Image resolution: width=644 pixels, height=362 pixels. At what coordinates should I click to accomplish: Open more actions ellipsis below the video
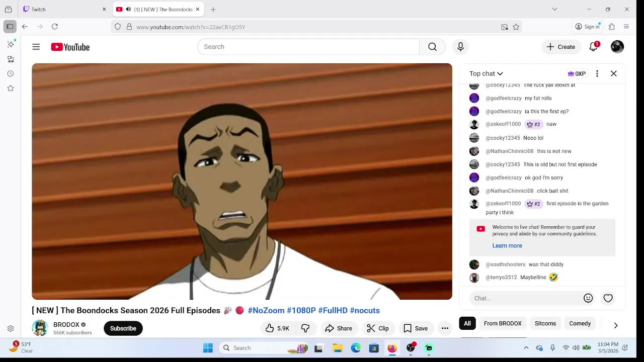[x=445, y=328]
